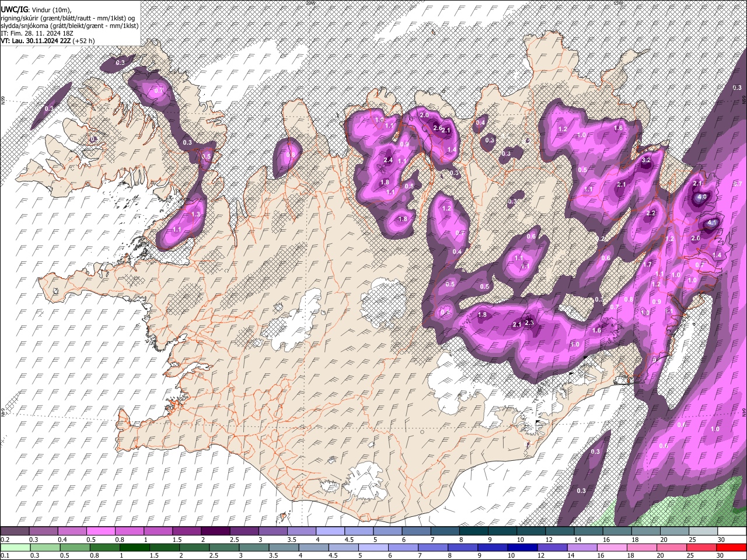Click the darkest purple 2–2.5 legend swatch

(215, 531)
